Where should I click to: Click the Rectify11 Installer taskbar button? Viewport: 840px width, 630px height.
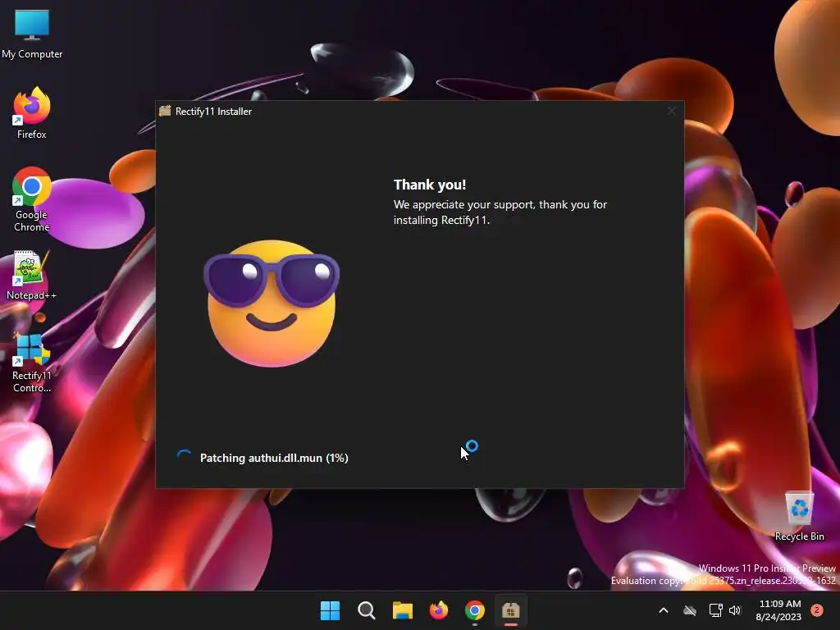pyautogui.click(x=510, y=610)
